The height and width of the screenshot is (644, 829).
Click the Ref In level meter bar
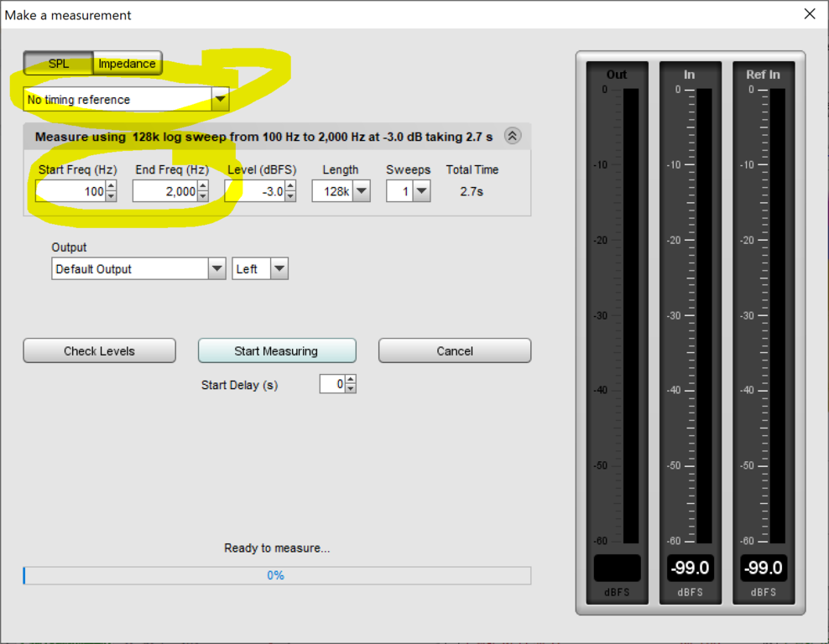[x=777, y=316]
